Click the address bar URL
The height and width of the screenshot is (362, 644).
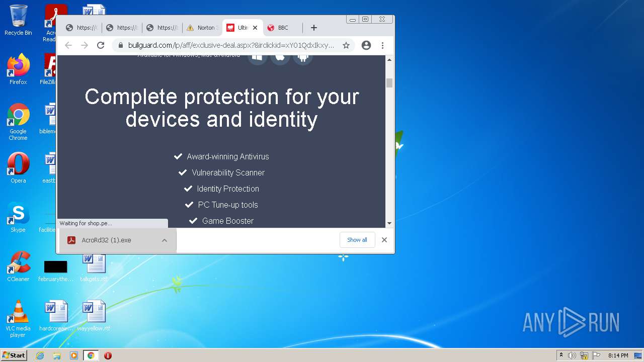tap(231, 45)
